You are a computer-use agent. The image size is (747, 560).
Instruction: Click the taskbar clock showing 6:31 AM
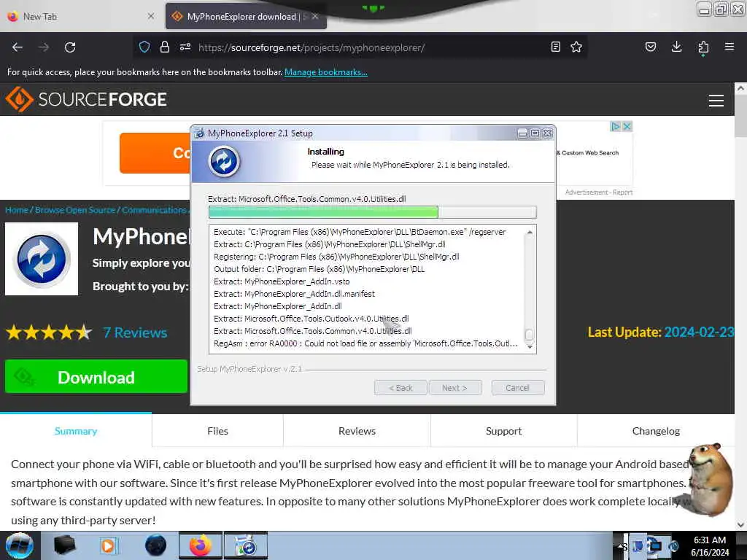pyautogui.click(x=710, y=545)
